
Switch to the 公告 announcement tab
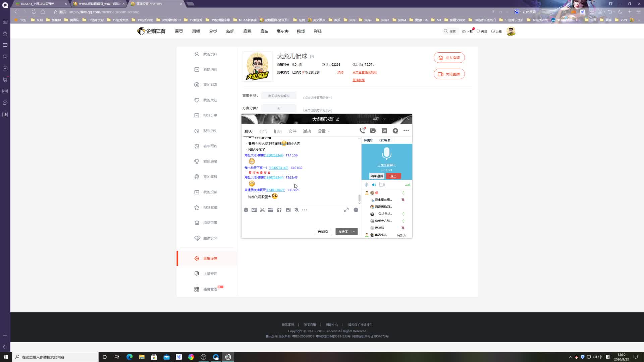tap(263, 131)
